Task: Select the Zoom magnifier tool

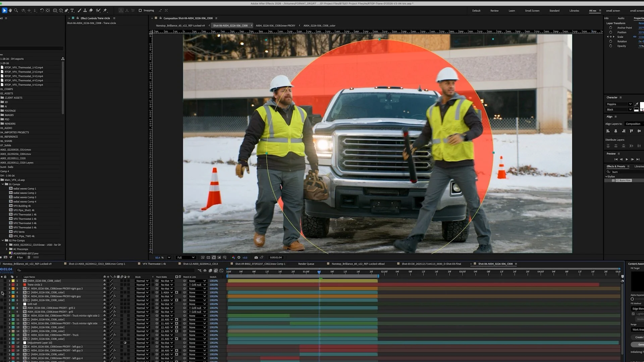Action: pyautogui.click(x=16, y=10)
